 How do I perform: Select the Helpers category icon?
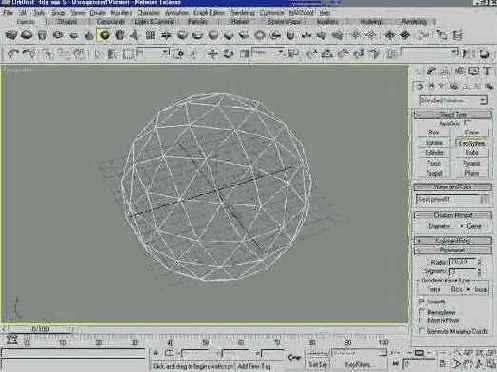[465, 86]
